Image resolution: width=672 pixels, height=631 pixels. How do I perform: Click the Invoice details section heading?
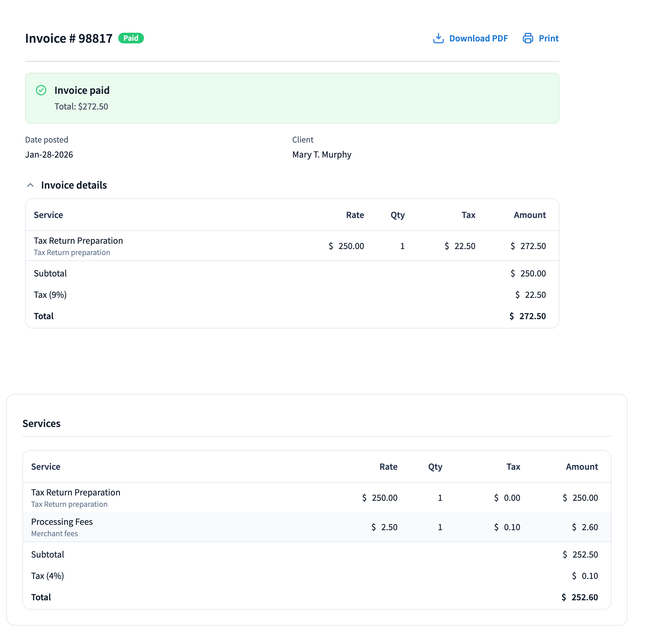click(74, 185)
